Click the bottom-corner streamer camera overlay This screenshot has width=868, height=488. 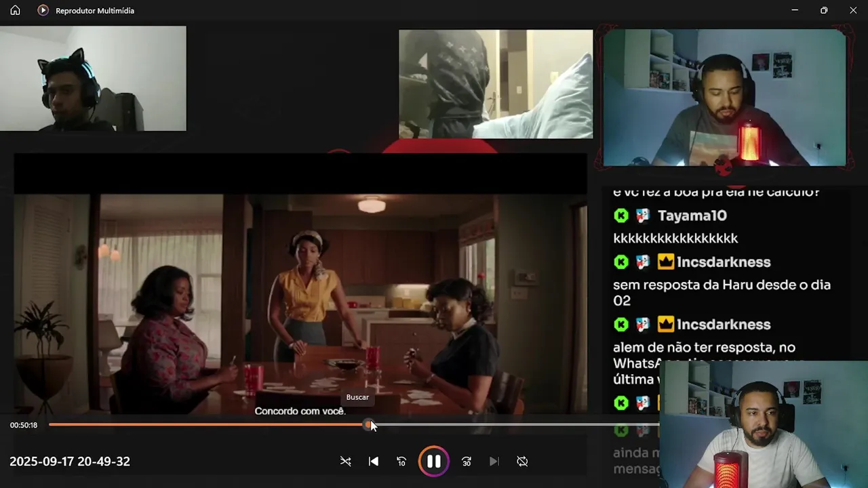(x=764, y=424)
